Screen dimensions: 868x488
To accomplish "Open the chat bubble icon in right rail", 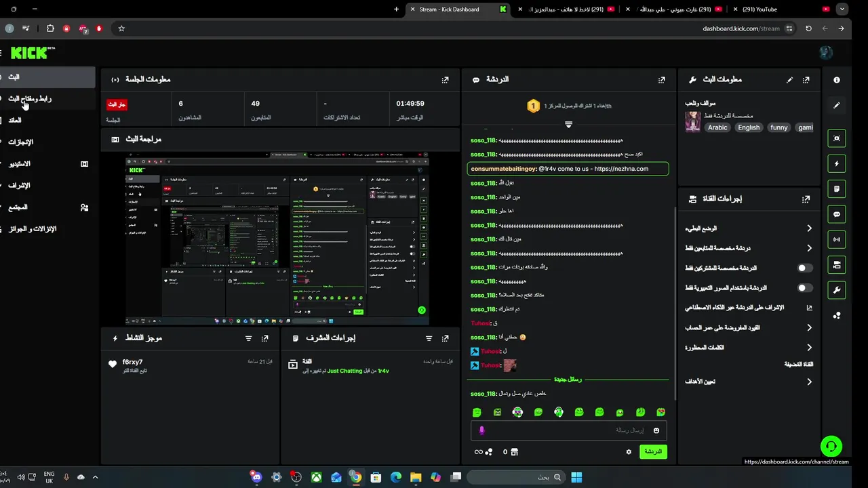I will pyautogui.click(x=837, y=214).
